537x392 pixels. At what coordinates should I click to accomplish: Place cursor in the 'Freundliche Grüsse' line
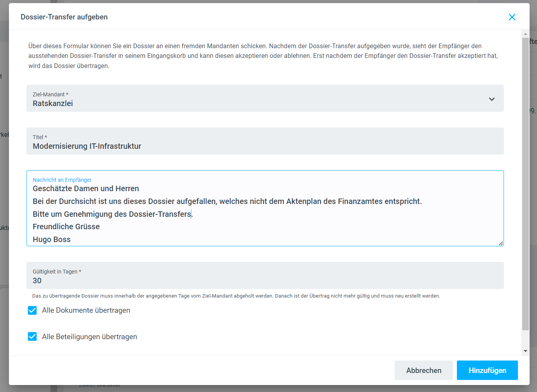[66, 226]
